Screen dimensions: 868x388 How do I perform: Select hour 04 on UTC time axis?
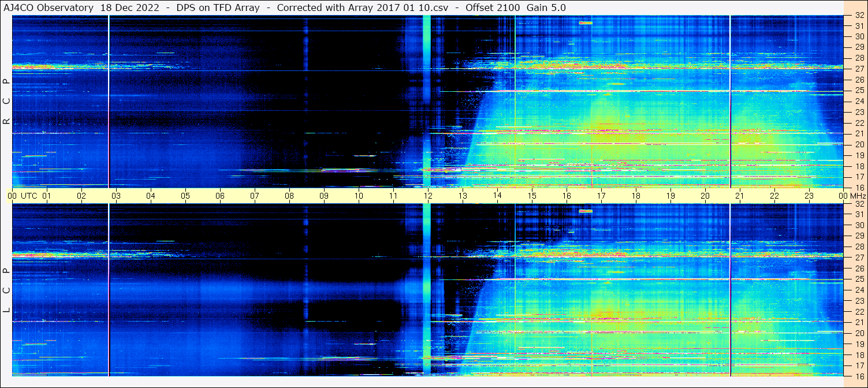(x=151, y=196)
